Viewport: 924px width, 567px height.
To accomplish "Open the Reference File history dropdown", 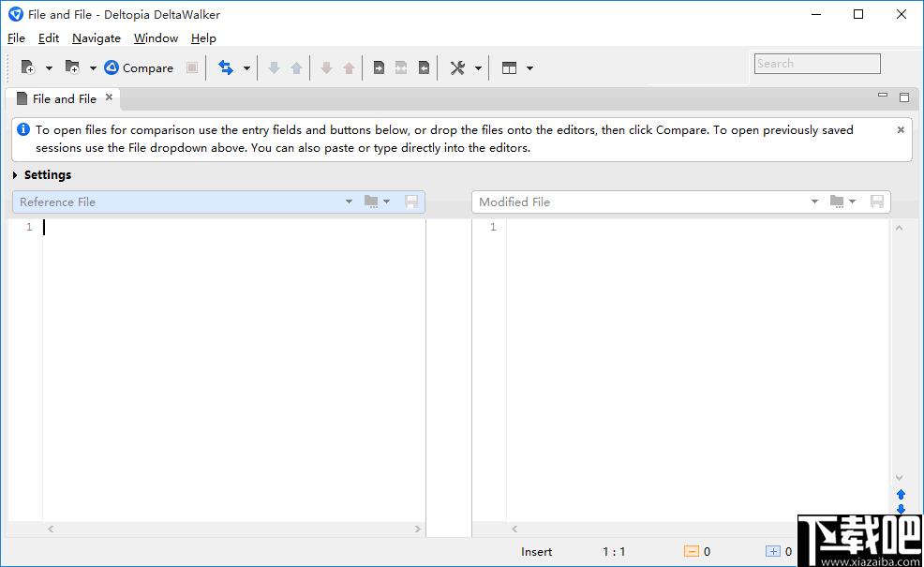I will 349,201.
